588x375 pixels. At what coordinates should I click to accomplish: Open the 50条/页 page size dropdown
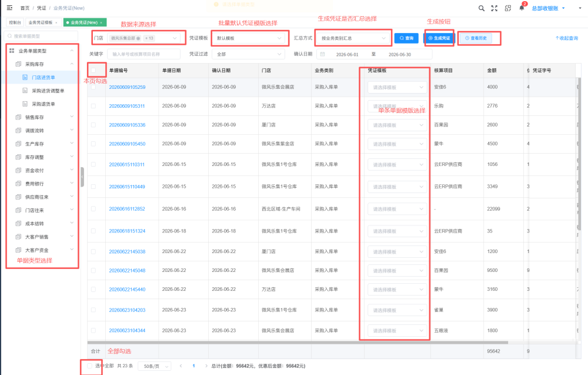point(155,366)
